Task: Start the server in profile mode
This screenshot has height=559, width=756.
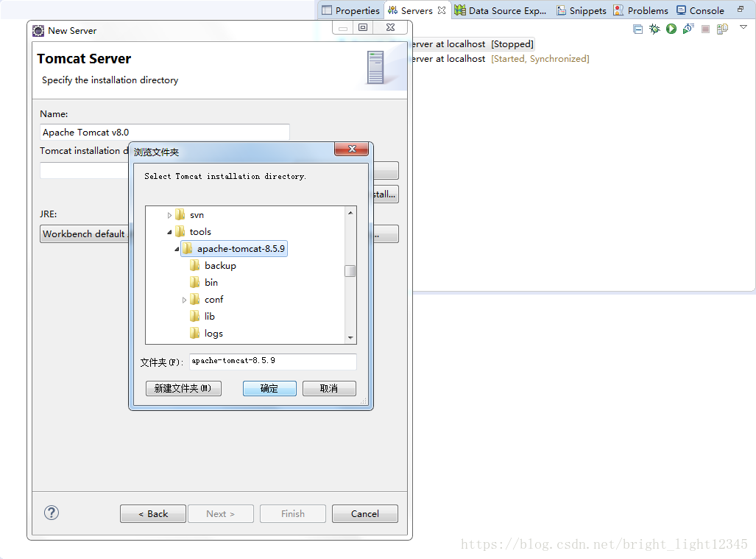Action: click(x=688, y=29)
